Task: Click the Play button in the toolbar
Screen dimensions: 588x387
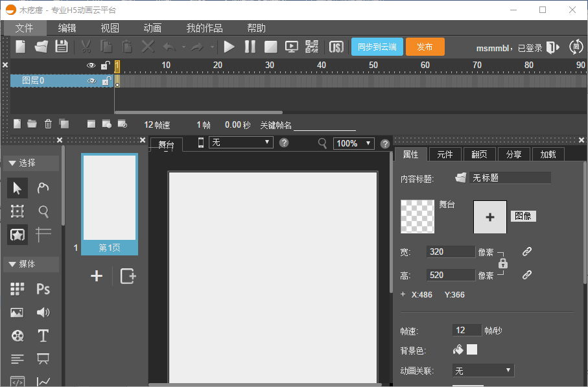Action: [x=229, y=47]
